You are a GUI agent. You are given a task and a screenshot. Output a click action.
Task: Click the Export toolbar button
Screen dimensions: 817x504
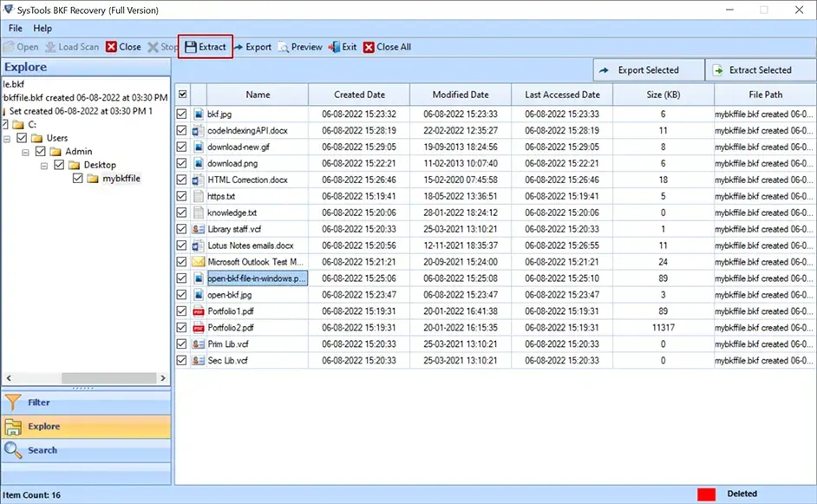pyautogui.click(x=252, y=47)
